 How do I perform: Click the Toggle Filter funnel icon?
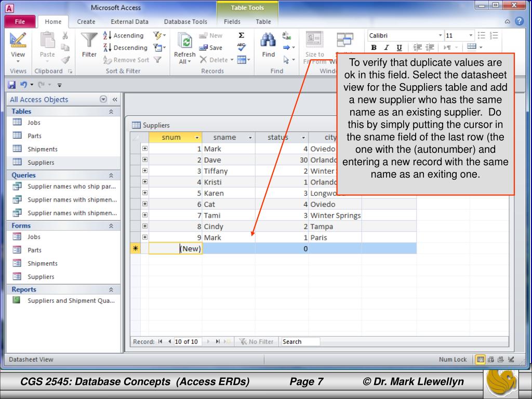click(157, 60)
